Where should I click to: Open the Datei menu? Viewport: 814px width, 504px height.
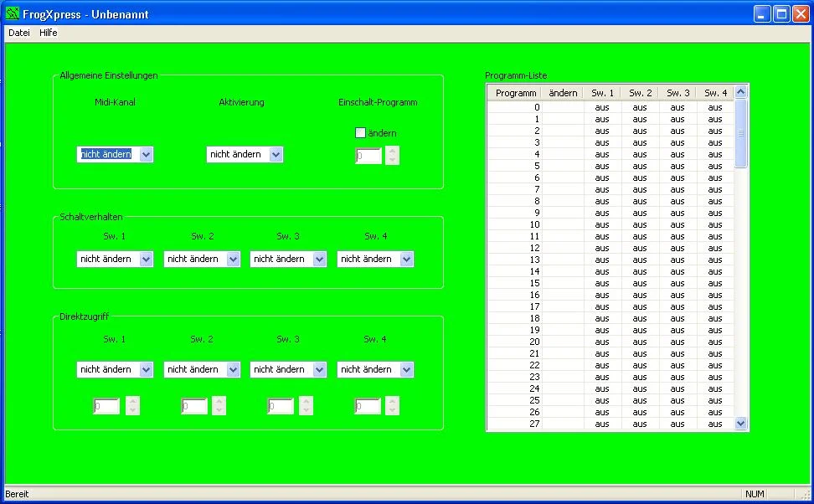click(19, 33)
